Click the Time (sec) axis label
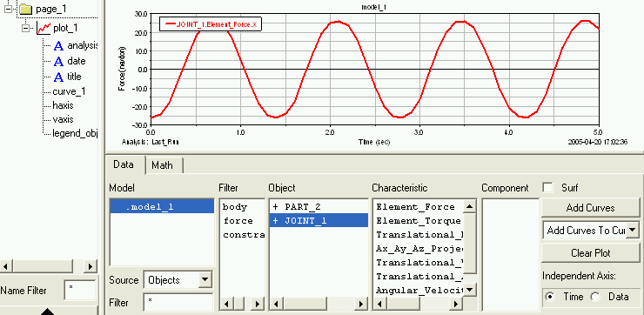Viewport: 644px width, 315px height. 373,142
